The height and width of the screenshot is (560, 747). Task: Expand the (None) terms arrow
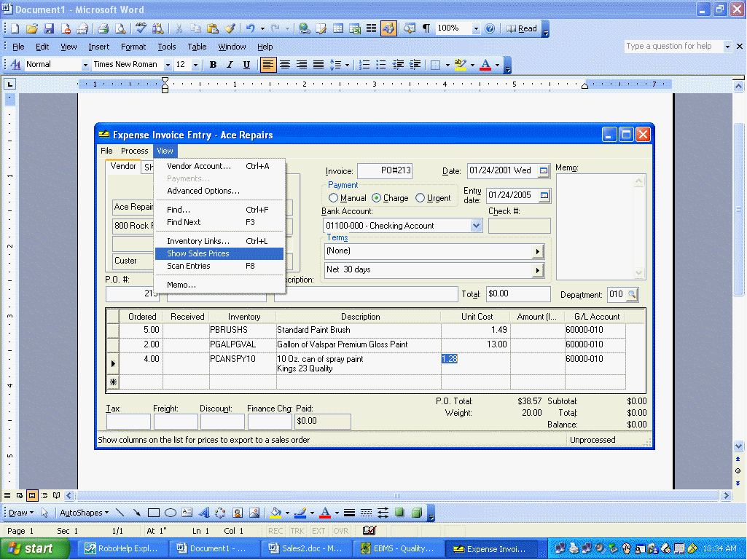point(538,251)
